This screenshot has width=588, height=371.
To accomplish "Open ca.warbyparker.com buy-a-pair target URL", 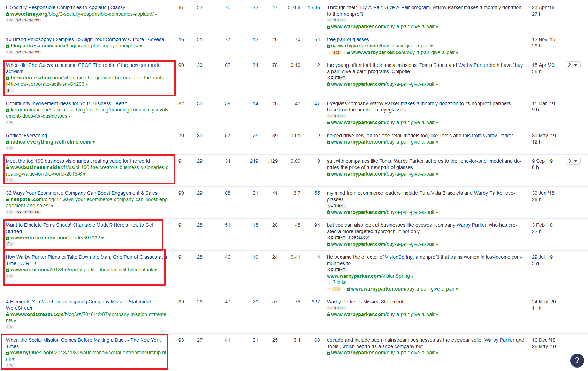I will (380, 46).
